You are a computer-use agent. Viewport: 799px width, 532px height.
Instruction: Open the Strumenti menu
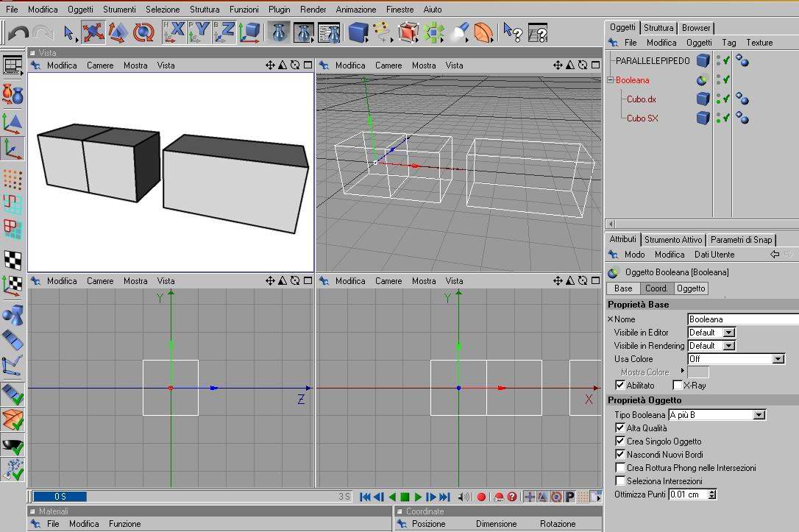[x=119, y=9]
